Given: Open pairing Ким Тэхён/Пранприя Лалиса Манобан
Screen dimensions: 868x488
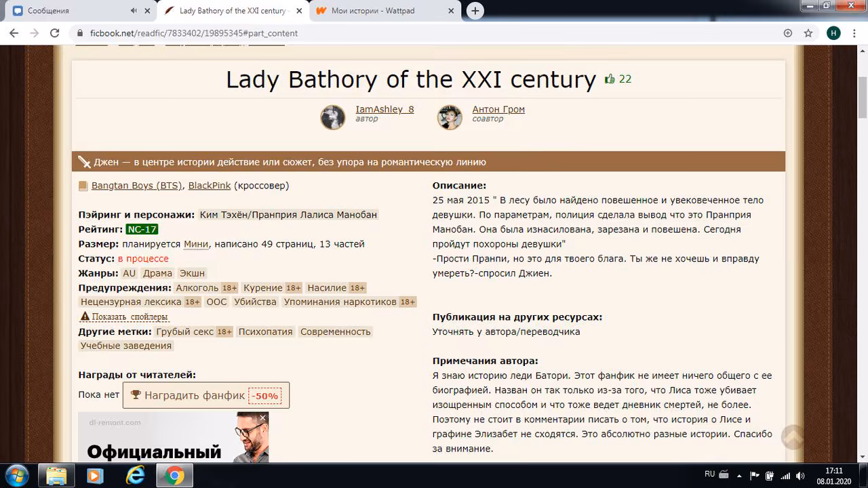Looking at the screenshot, I should point(288,215).
